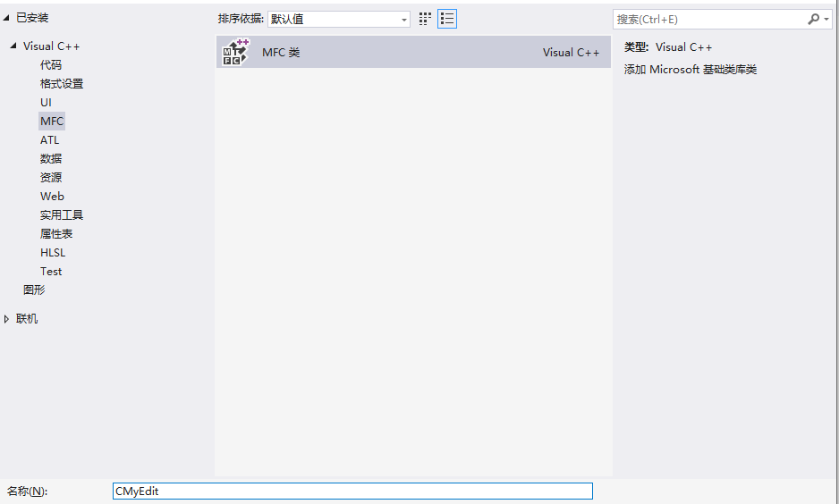Open the search options dropdown arrow
This screenshot has height=504, width=839.
(x=826, y=20)
